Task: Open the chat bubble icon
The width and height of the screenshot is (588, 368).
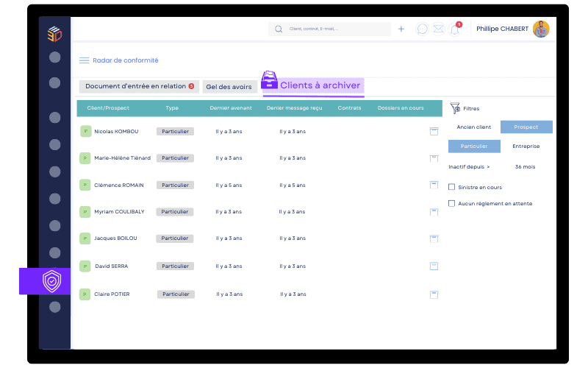Action: 422,29
